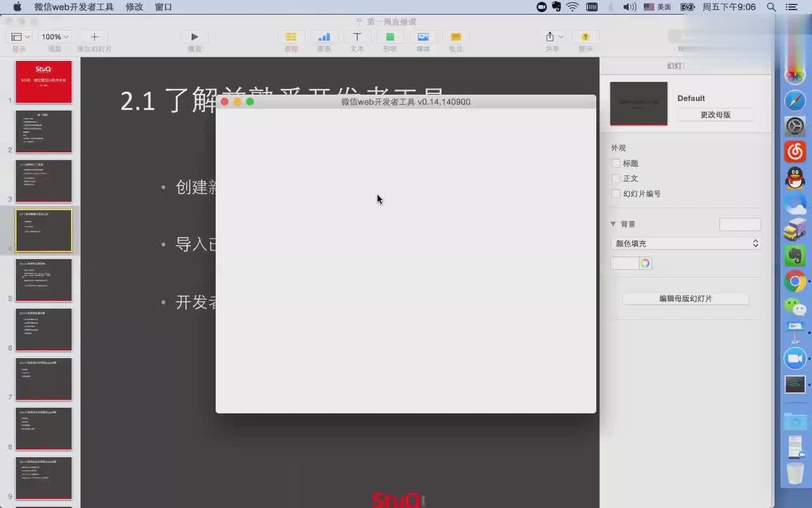
Task: Insert a shape from the Keynote toolbar
Action: click(390, 37)
